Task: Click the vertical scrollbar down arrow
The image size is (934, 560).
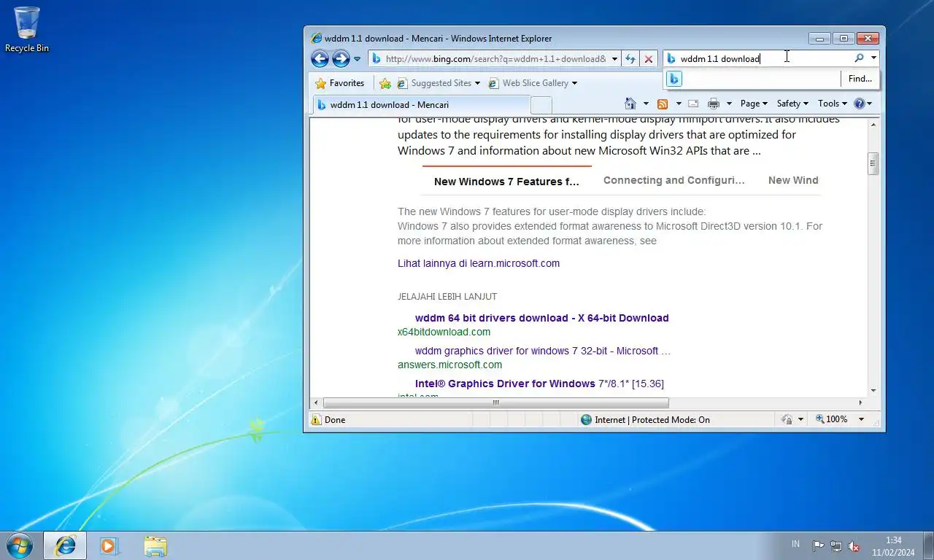Action: coord(873,391)
